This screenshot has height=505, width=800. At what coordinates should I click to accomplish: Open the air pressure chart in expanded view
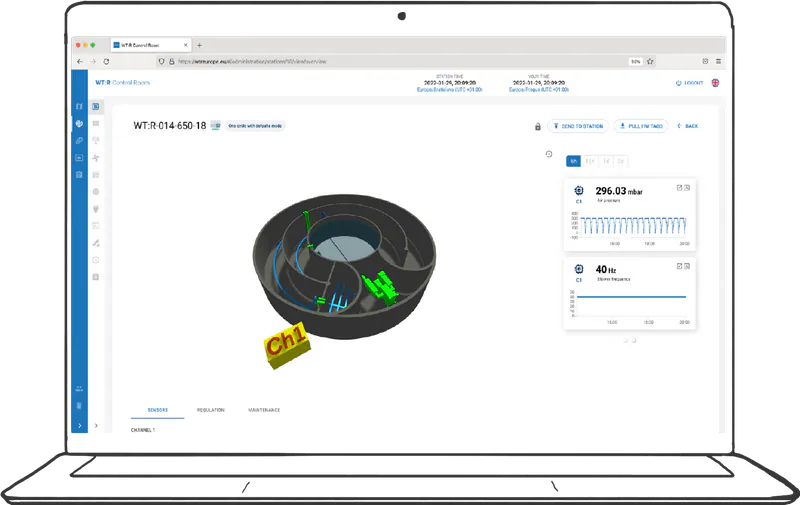tap(678, 188)
